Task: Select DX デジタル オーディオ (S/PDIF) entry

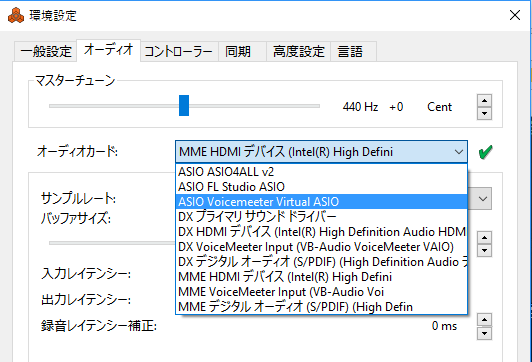Action: point(321,262)
